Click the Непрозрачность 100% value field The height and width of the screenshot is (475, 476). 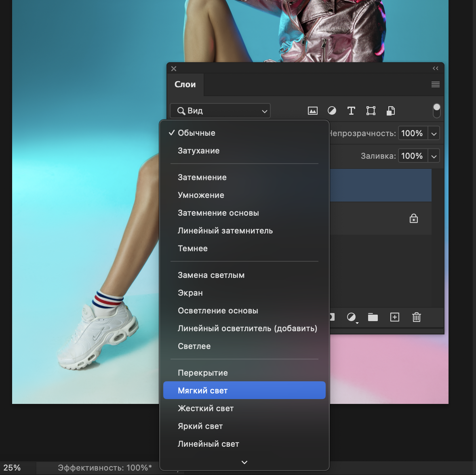click(413, 133)
